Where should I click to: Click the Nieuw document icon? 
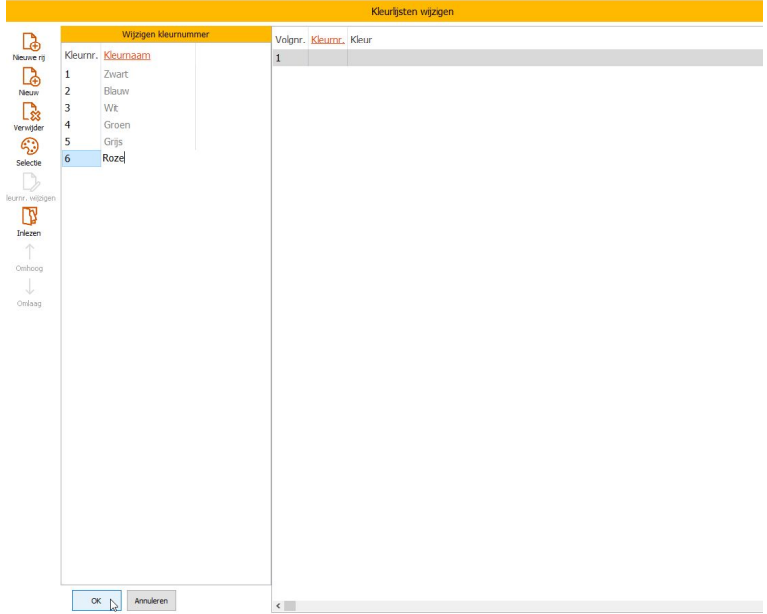click(x=29, y=79)
